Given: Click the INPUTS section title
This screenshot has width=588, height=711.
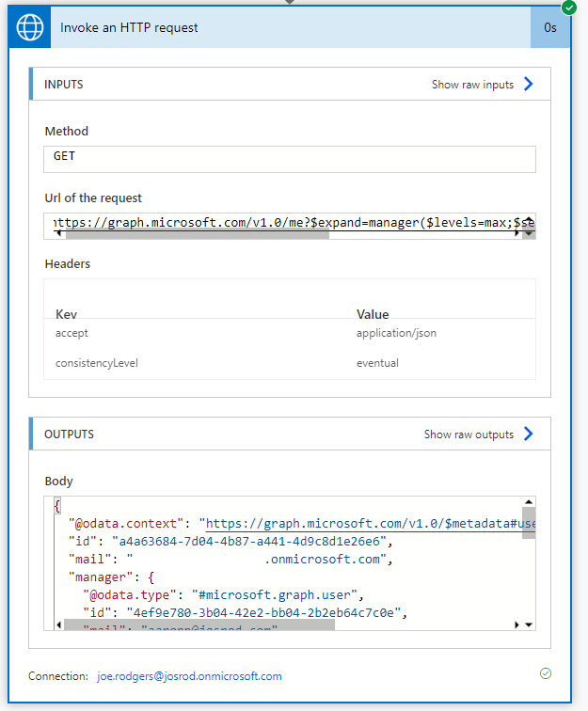Looking at the screenshot, I should point(64,85).
